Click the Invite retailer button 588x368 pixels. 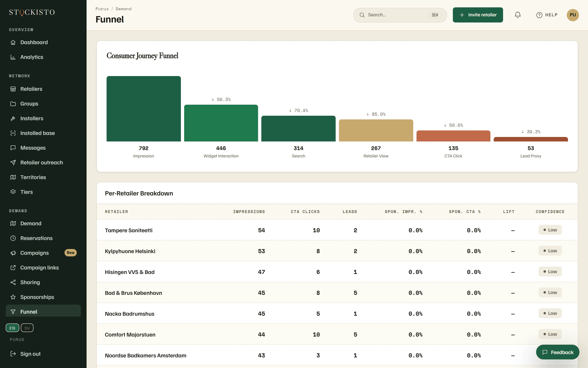pyautogui.click(x=478, y=15)
